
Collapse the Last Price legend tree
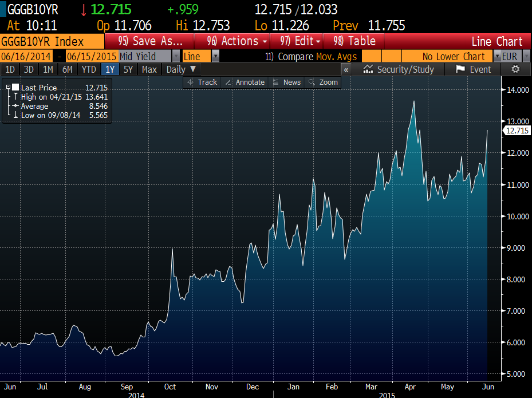8,88
